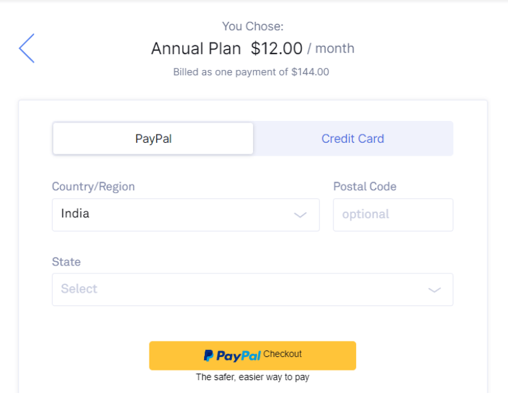508x420 pixels.
Task: Click the Postal Code field label
Action: click(x=365, y=187)
